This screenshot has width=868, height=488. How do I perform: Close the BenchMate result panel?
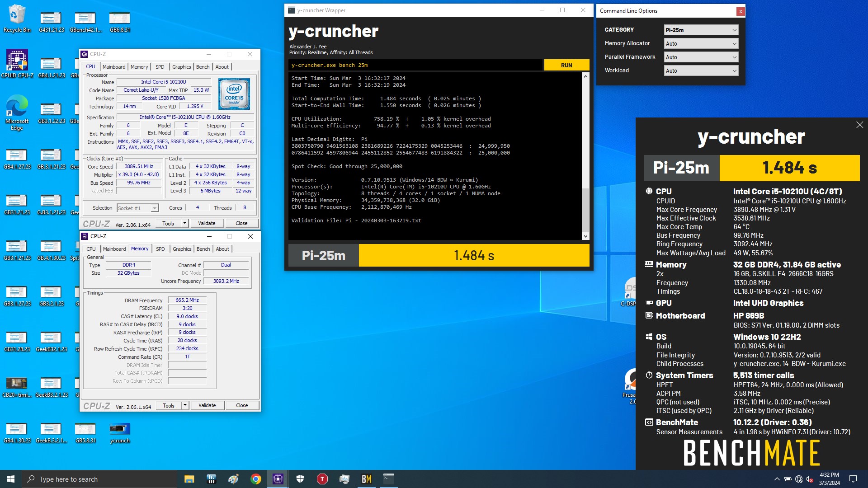859,125
